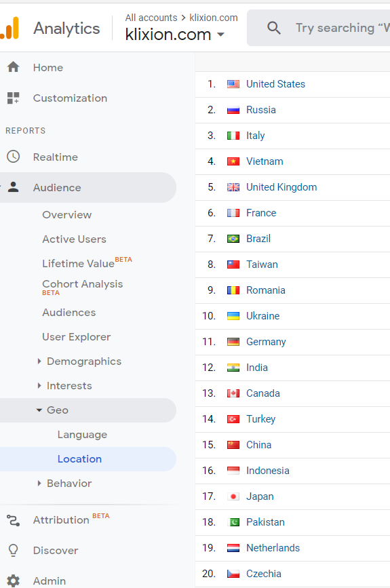Viewport: 390px width, 588px height.
Task: Select Language under Geo
Action: (82, 435)
